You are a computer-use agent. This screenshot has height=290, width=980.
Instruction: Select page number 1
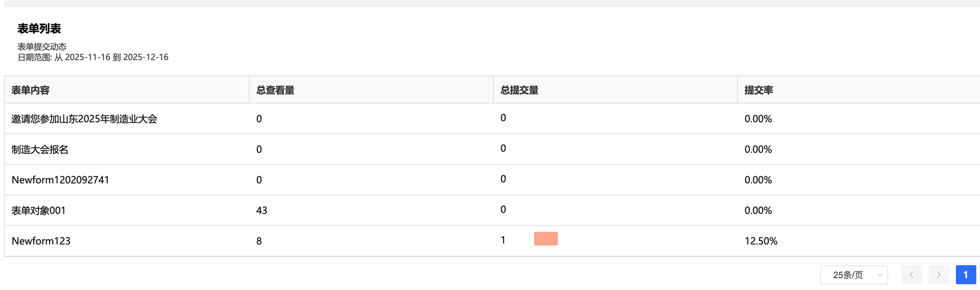tap(966, 275)
